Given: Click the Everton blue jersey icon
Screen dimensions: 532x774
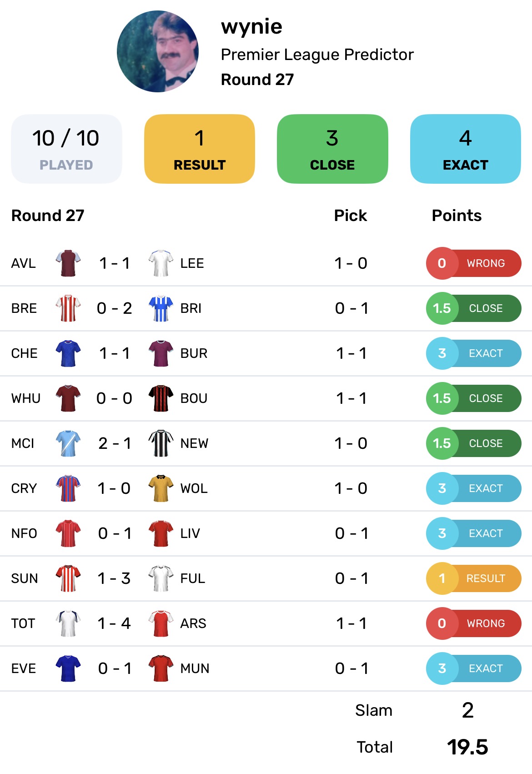Looking at the screenshot, I should 68,668.
